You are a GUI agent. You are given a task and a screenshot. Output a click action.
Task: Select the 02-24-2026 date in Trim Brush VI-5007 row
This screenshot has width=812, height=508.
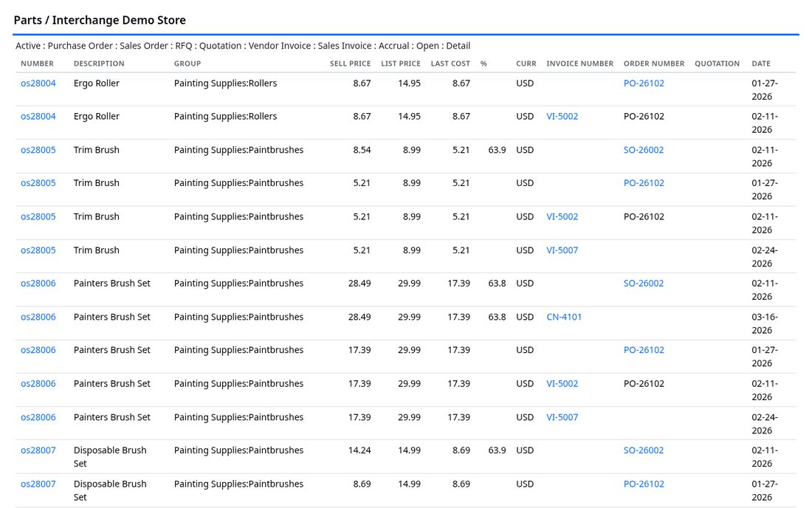[x=765, y=257]
